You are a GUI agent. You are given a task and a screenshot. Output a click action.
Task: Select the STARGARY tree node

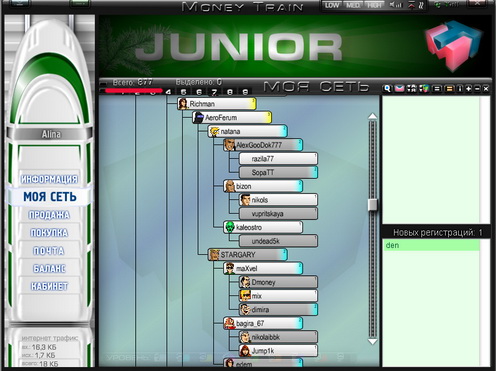[x=247, y=255]
